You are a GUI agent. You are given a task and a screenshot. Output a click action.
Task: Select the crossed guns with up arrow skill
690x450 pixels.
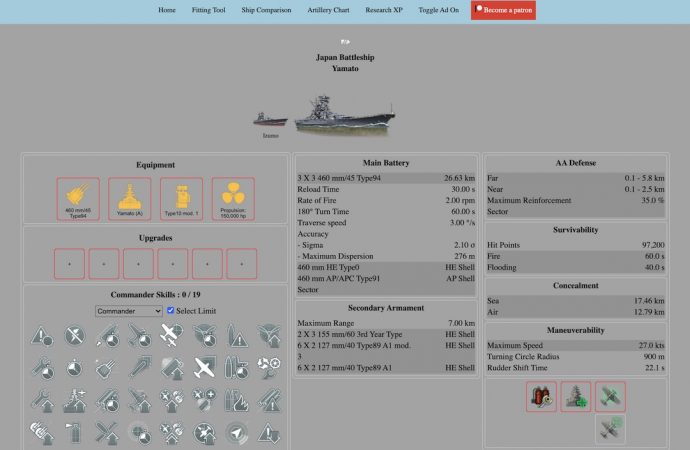(107, 433)
